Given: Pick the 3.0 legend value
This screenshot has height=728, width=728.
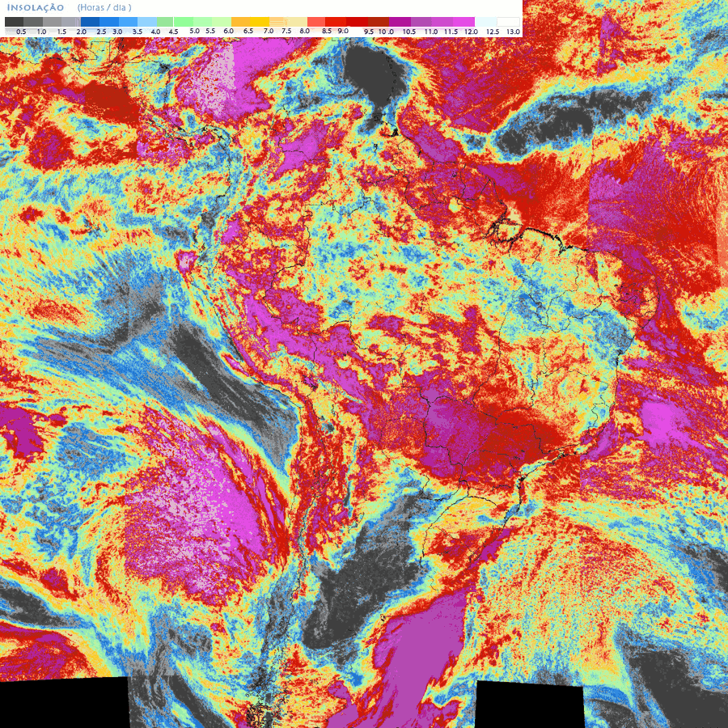Looking at the screenshot, I should [x=117, y=32].
